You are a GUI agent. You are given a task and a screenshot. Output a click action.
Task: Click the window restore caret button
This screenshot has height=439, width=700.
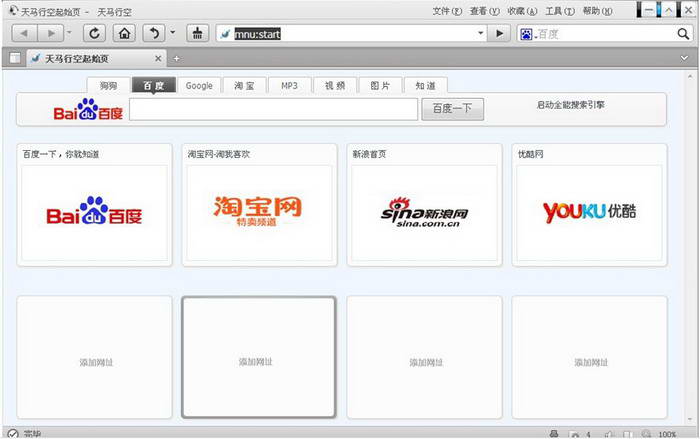pyautogui.click(x=669, y=10)
